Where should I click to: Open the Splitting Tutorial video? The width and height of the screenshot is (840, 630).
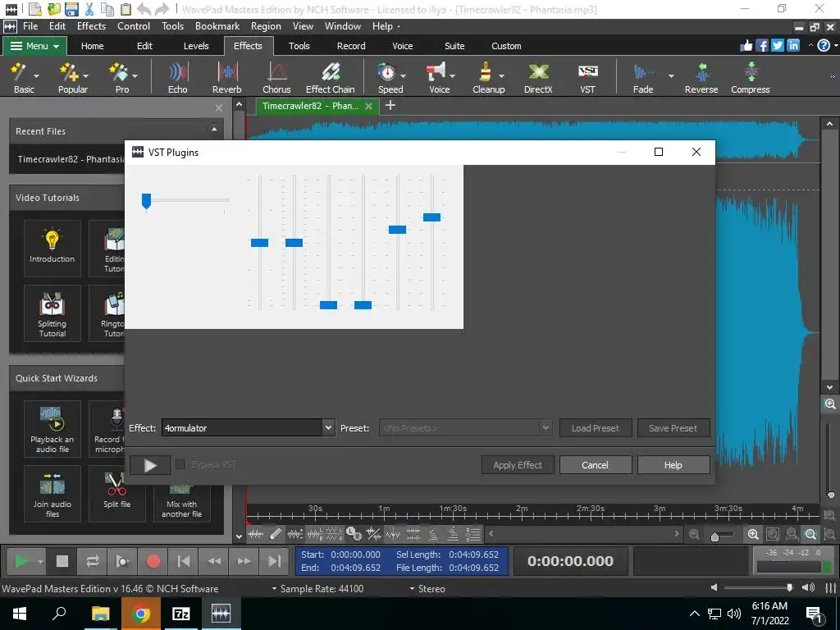coord(52,313)
